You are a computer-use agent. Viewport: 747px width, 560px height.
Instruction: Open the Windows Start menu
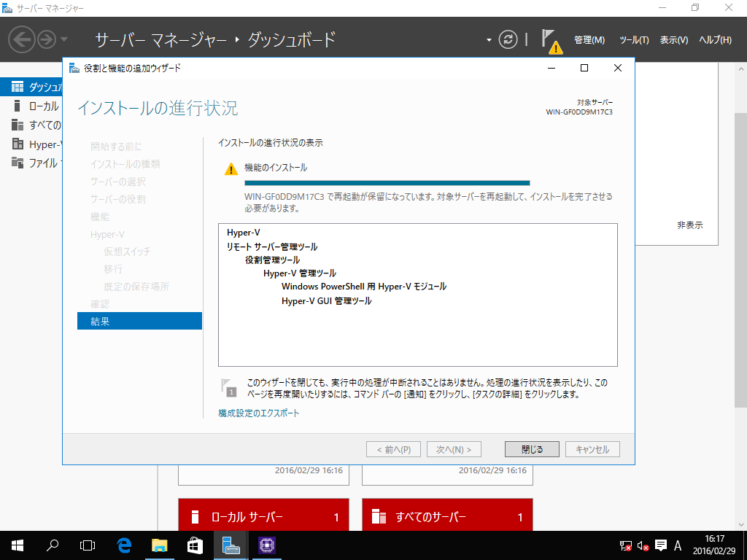pyautogui.click(x=18, y=545)
